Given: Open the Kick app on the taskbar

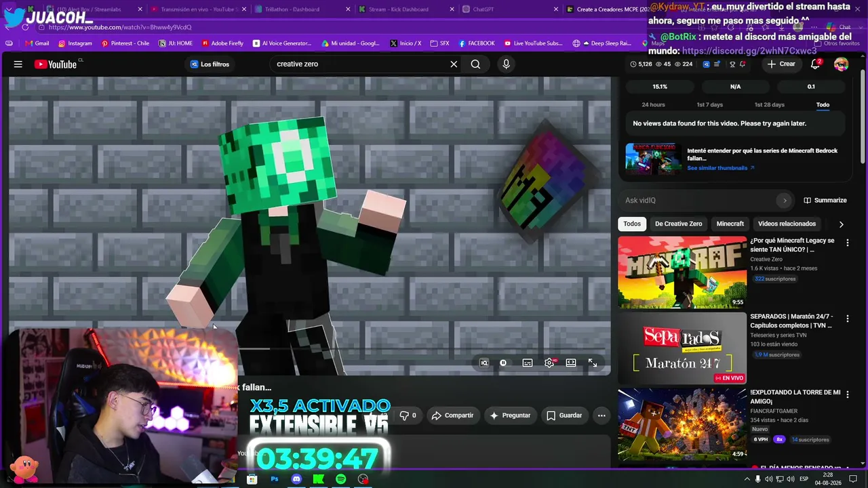Looking at the screenshot, I should [318, 479].
